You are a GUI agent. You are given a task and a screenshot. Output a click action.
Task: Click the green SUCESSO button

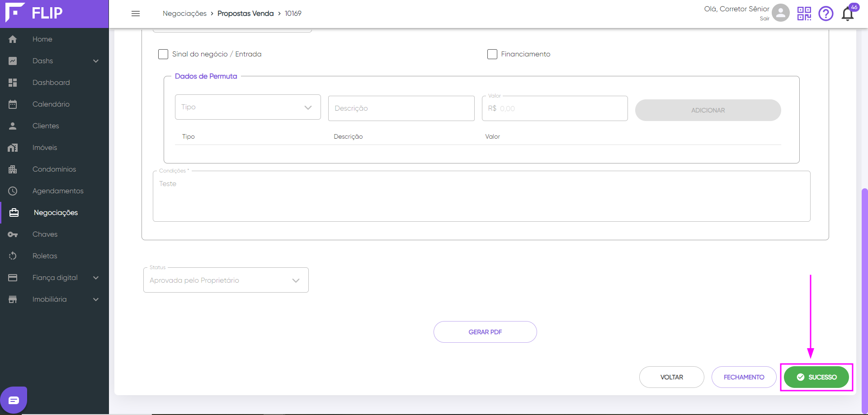click(816, 377)
